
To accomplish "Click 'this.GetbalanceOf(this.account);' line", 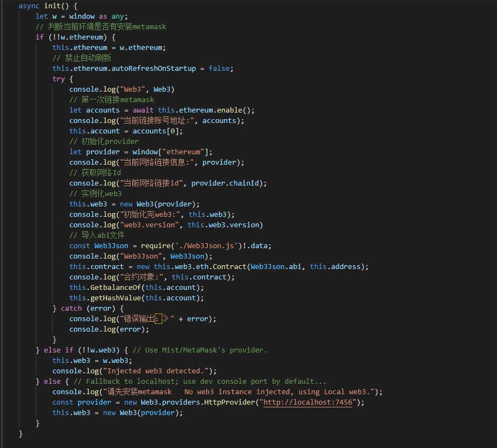I will [x=137, y=288].
